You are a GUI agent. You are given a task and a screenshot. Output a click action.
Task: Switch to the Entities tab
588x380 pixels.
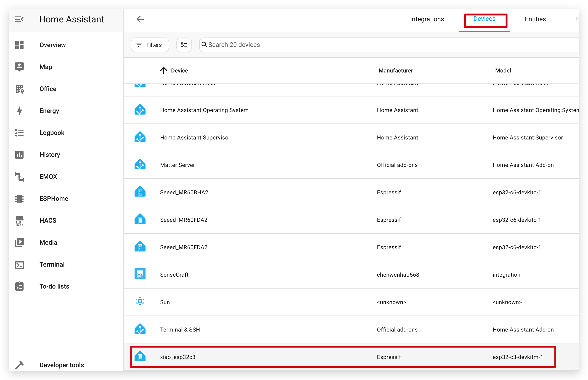[535, 19]
